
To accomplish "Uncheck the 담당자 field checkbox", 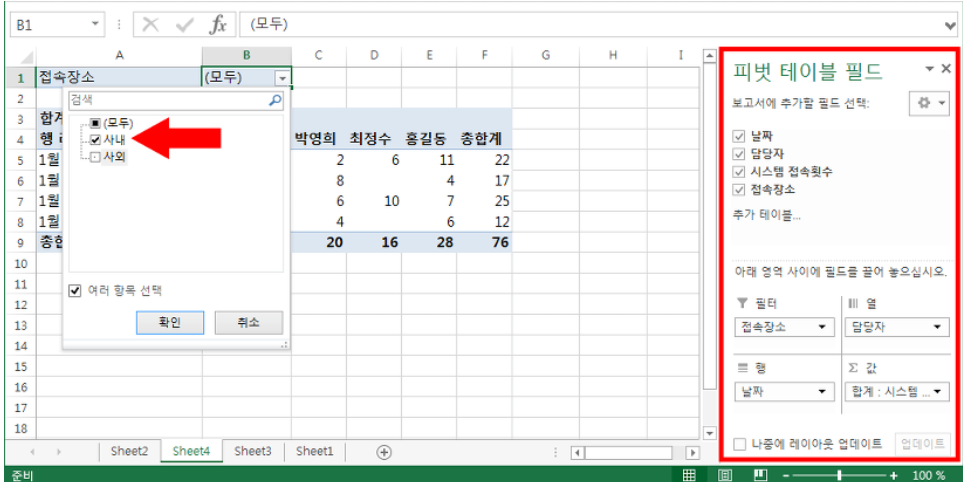I will [739, 154].
